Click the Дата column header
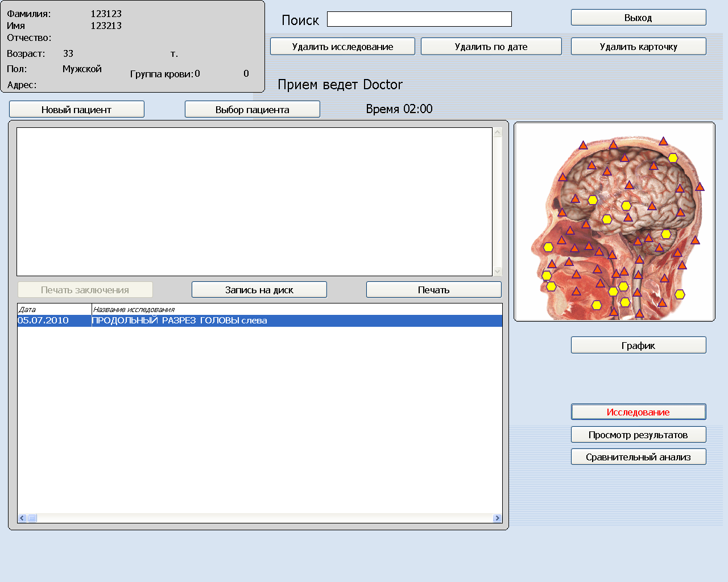Screen dimensions: 728x582 point(54,310)
